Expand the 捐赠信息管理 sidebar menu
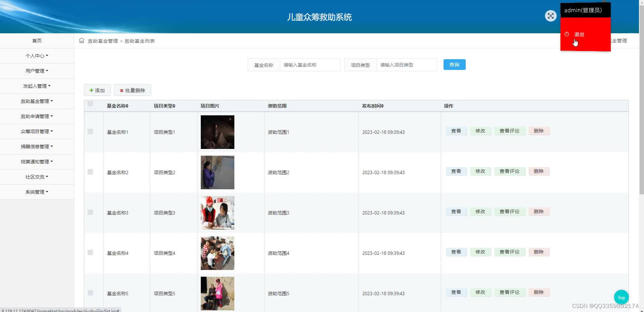Screen dimensions: 644x312 pos(37,147)
